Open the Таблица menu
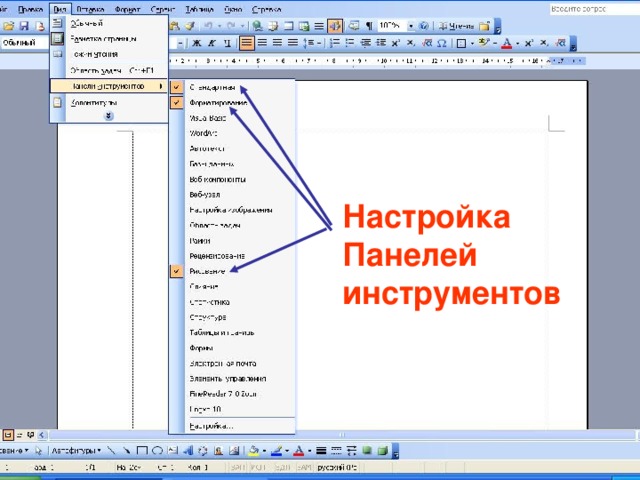The width and height of the screenshot is (640, 480). [200, 9]
